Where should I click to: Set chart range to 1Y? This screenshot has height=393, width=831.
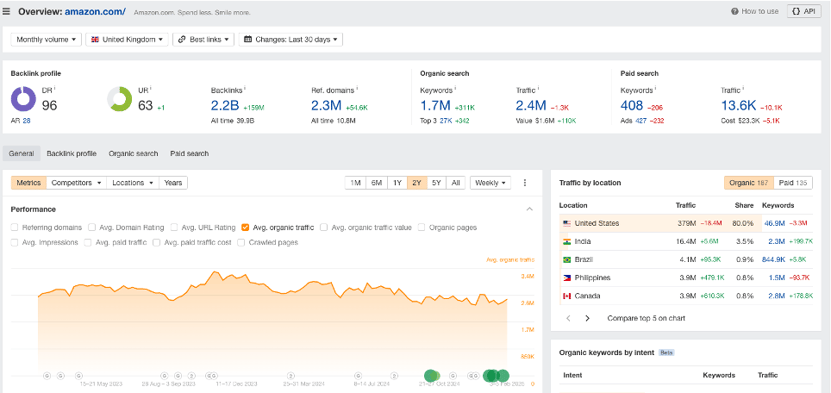pos(397,183)
